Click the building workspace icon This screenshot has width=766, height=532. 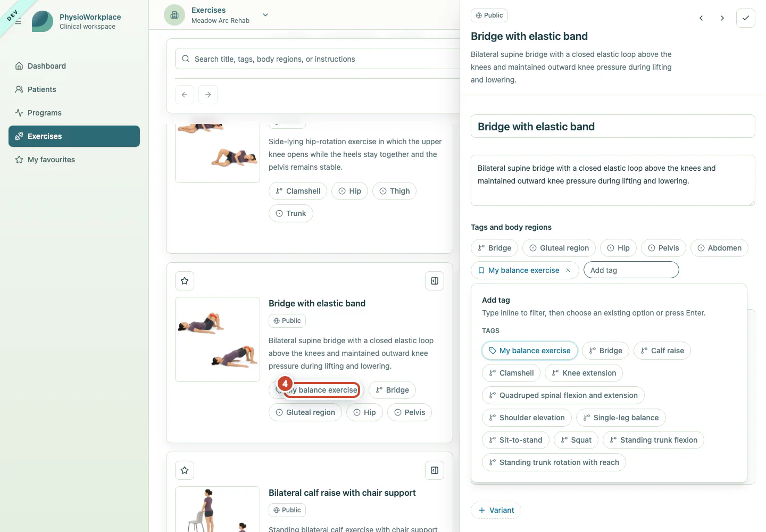[x=174, y=15]
